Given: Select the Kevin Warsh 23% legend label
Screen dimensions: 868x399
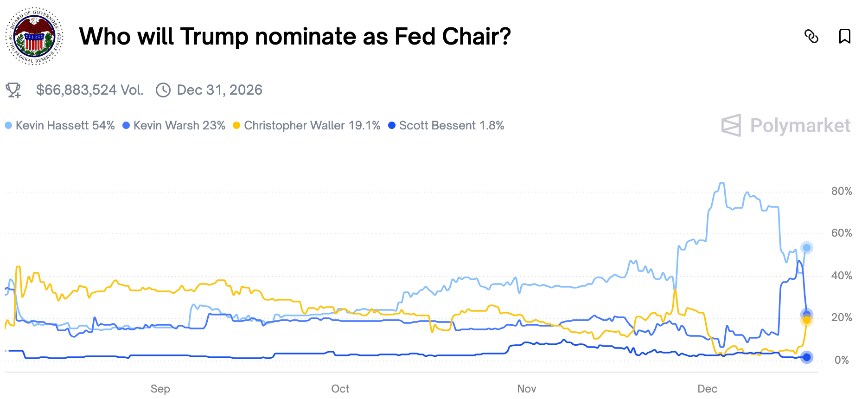Looking at the screenshot, I should point(179,125).
